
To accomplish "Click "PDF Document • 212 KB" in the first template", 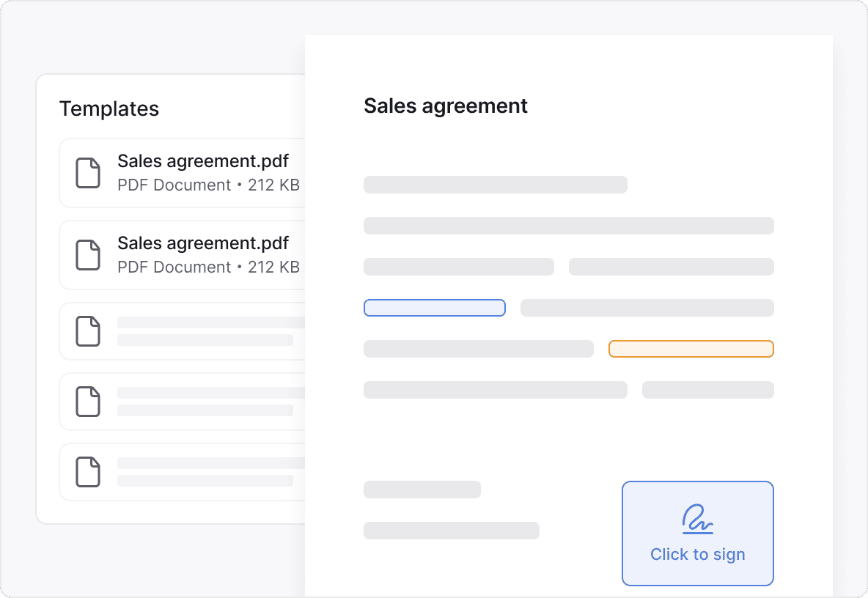I will click(208, 185).
